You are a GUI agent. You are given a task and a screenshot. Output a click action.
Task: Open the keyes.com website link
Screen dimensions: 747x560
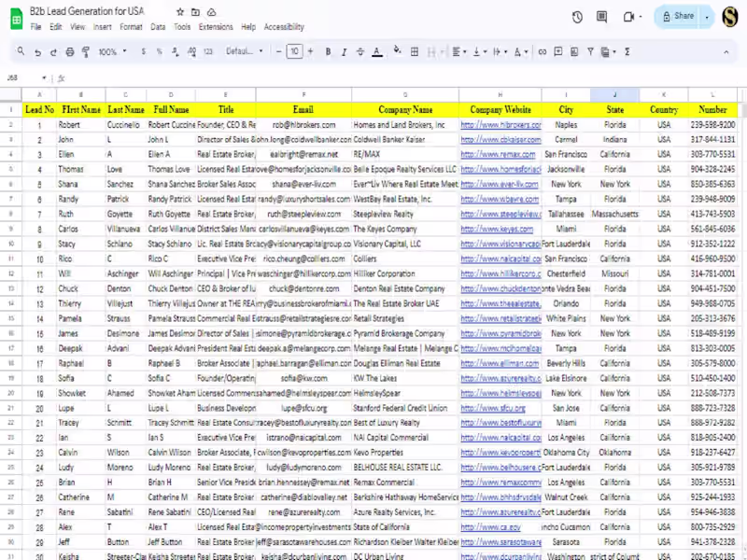[x=497, y=229]
